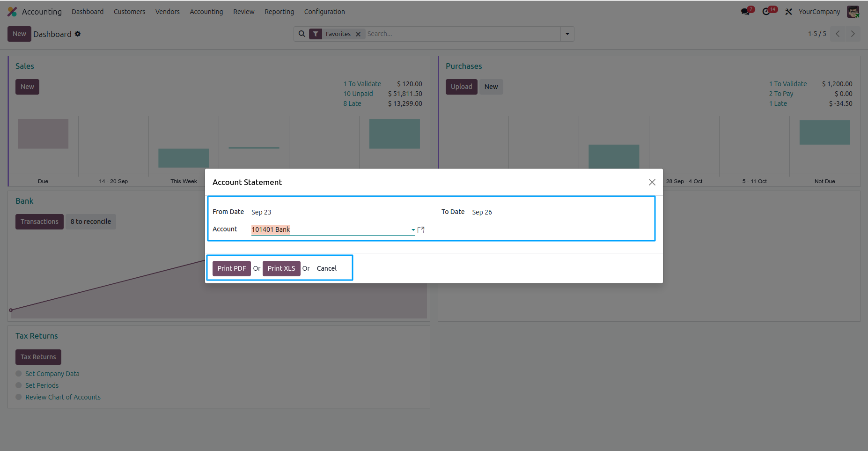Click the Accounting app logo icon
The image size is (868, 451).
click(x=12, y=12)
